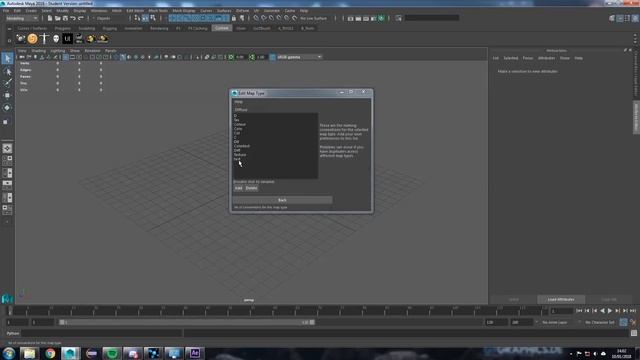640x360 pixels.
Task: Open the viewport Shading menu
Action: coord(39,51)
